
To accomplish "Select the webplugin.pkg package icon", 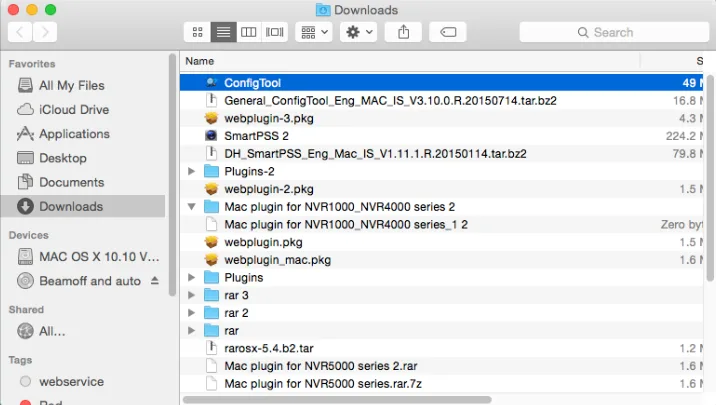I will [211, 242].
